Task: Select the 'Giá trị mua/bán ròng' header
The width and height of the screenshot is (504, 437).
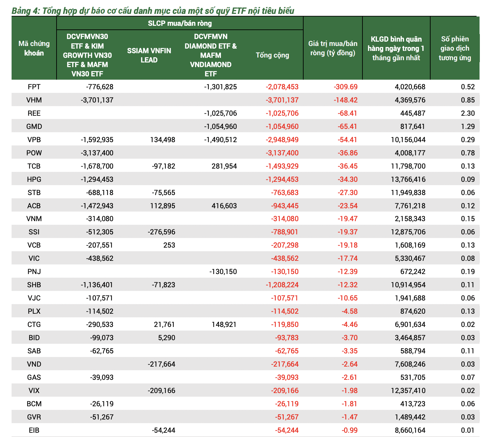Action: coord(333,48)
